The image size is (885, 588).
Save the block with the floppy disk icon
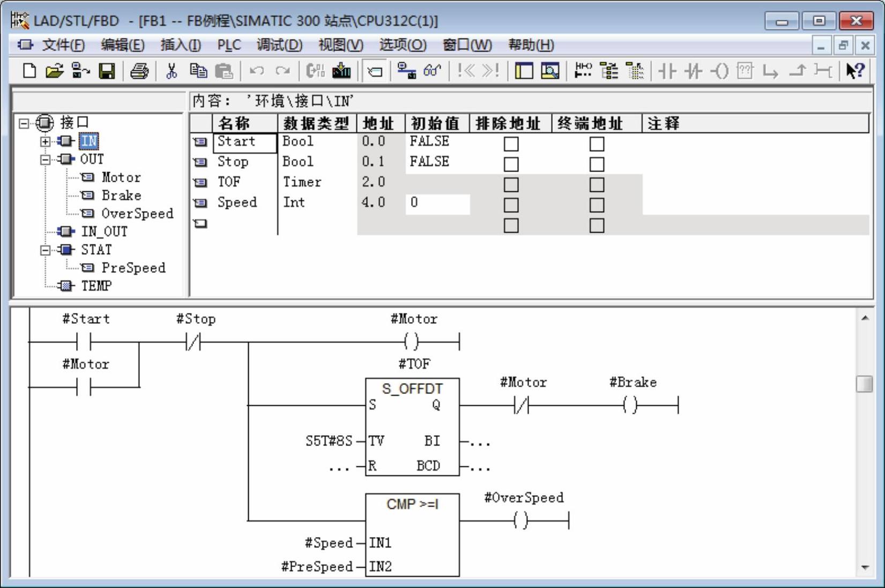[x=107, y=71]
